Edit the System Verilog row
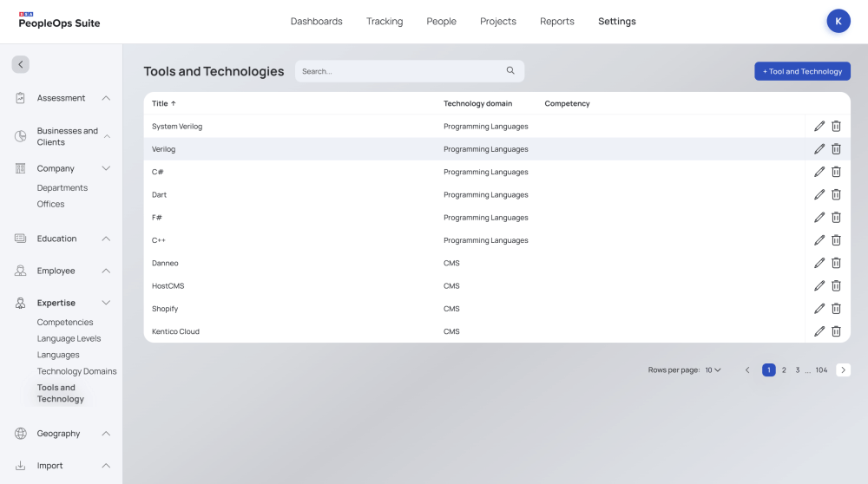 819,126
